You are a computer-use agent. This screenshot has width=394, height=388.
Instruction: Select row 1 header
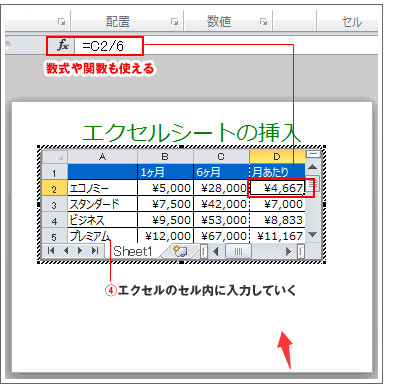click(x=55, y=172)
